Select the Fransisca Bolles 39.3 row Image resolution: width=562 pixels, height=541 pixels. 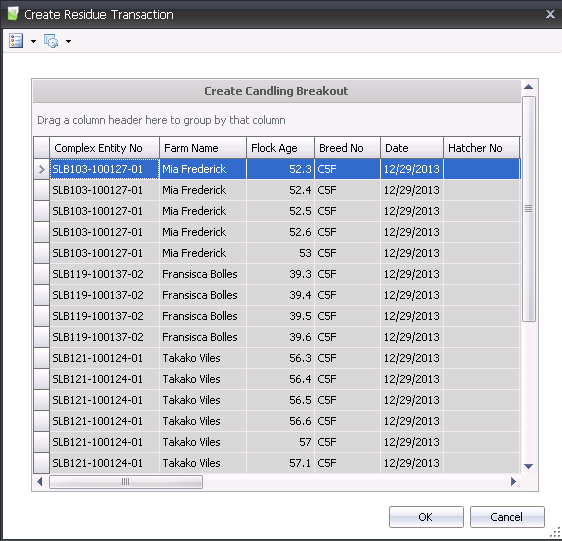[277, 274]
